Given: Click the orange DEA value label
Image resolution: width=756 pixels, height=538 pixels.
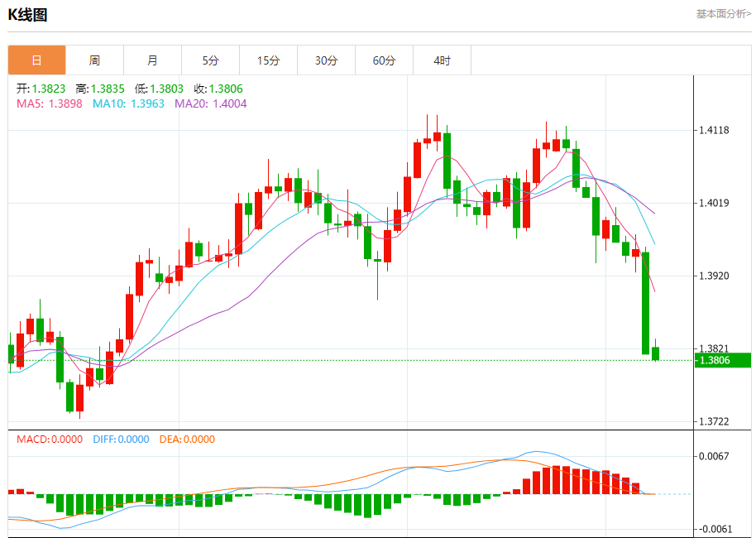Looking at the screenshot, I should [187, 440].
